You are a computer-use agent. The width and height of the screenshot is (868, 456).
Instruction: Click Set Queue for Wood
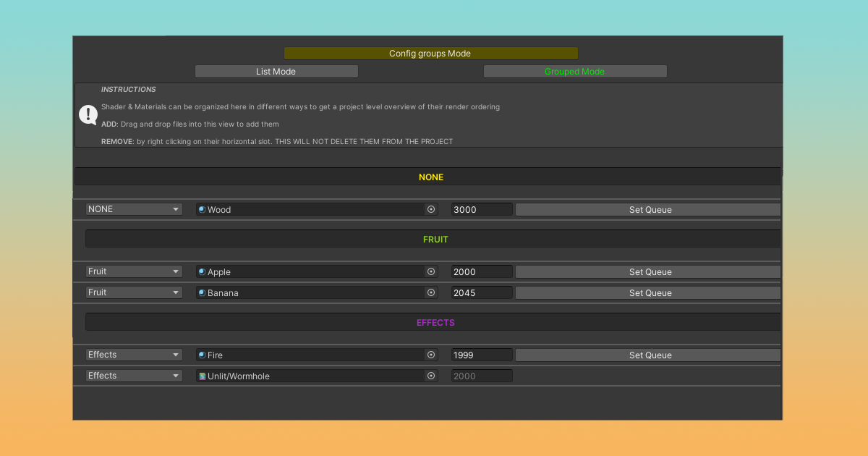[x=649, y=209]
